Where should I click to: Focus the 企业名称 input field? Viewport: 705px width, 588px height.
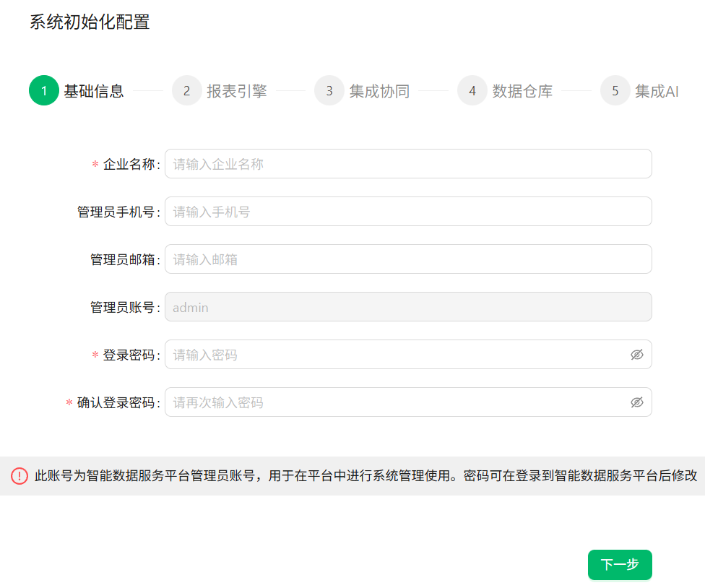coord(408,164)
